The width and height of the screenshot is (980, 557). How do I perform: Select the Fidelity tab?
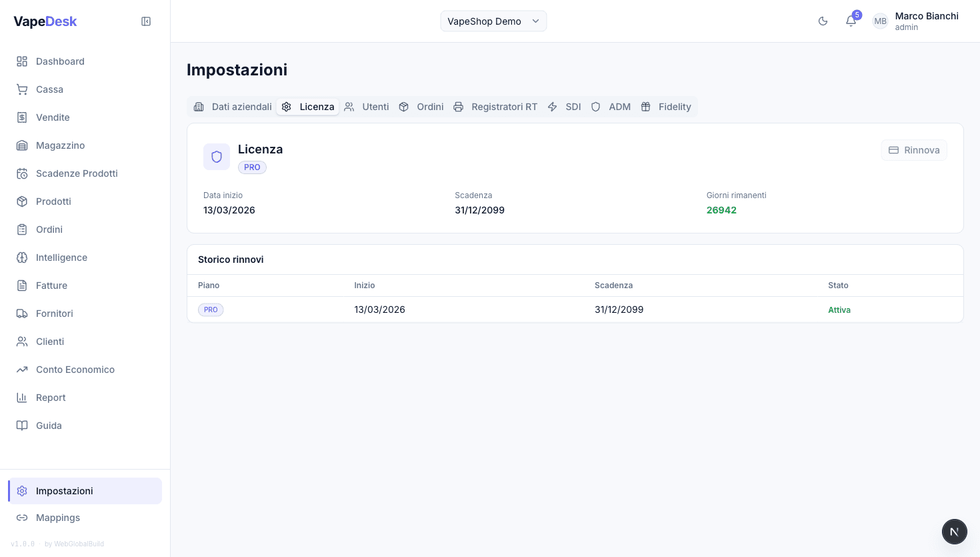666,107
